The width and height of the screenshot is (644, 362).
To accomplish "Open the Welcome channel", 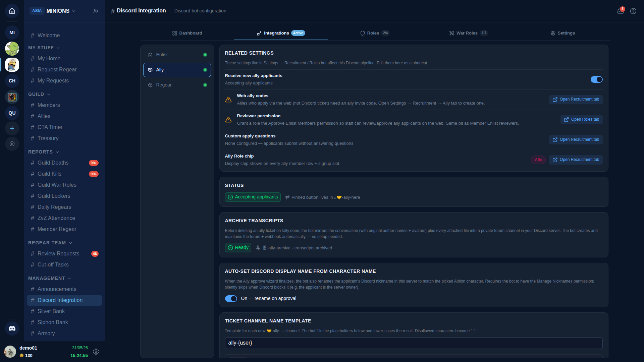I will coord(64,36).
